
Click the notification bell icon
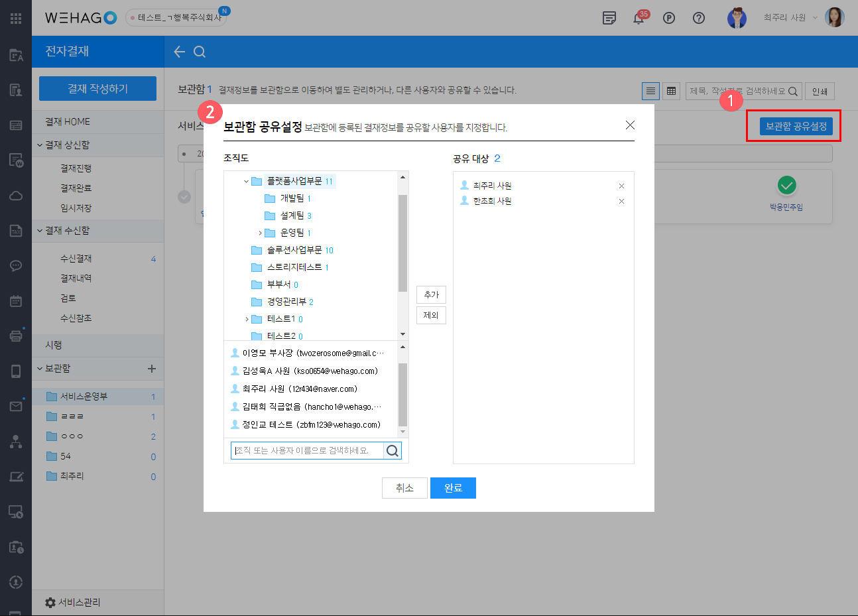639,19
